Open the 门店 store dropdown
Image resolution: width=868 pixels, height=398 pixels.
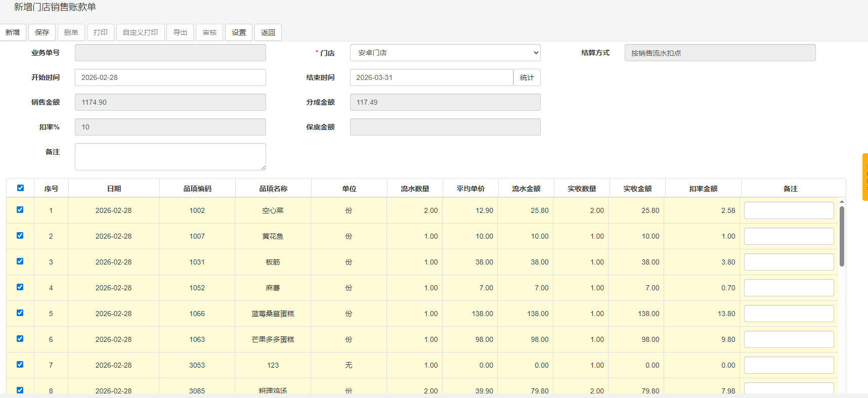point(445,53)
